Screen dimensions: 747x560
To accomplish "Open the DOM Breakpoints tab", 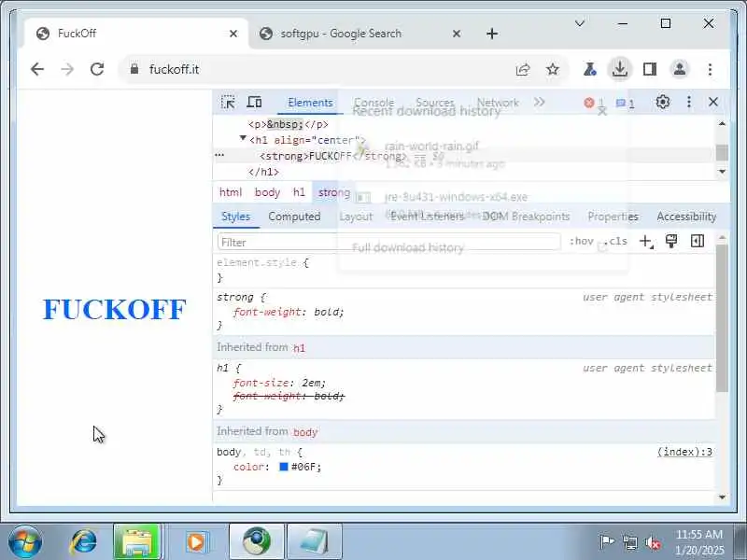I will coord(526,217).
